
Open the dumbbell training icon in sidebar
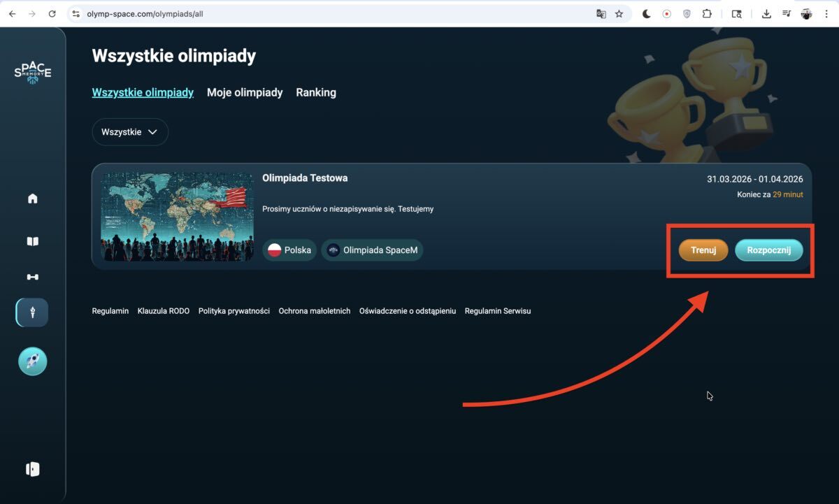click(32, 277)
